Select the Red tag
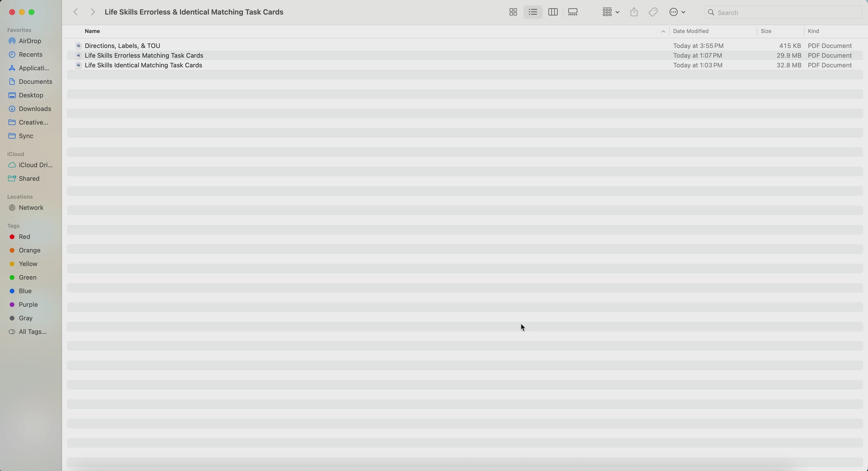Viewport: 868px width, 471px height. click(24, 237)
